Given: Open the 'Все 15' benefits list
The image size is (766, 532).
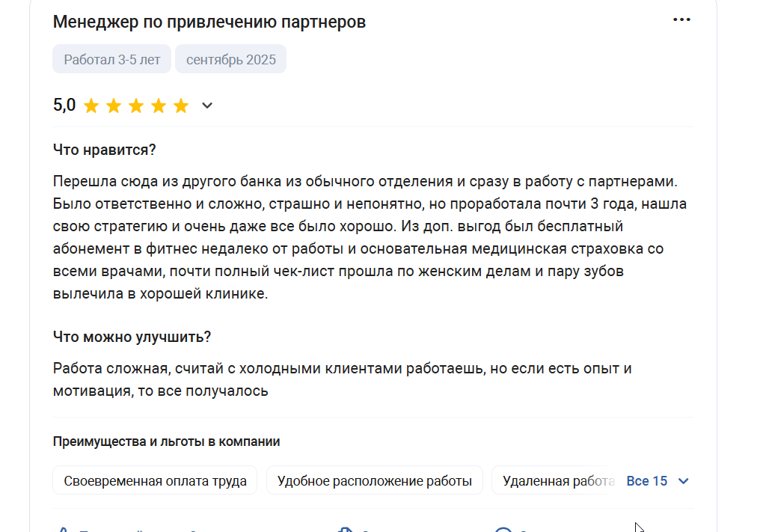Looking at the screenshot, I should tap(647, 481).
